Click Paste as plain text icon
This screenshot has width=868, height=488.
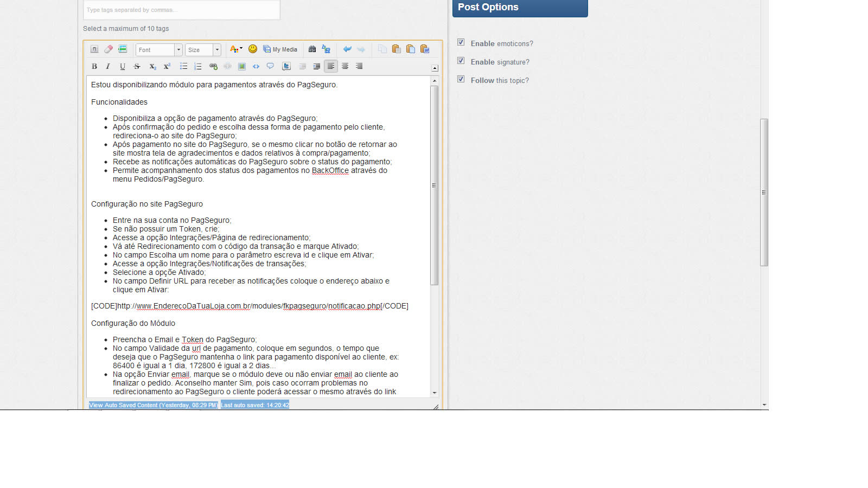pos(411,49)
